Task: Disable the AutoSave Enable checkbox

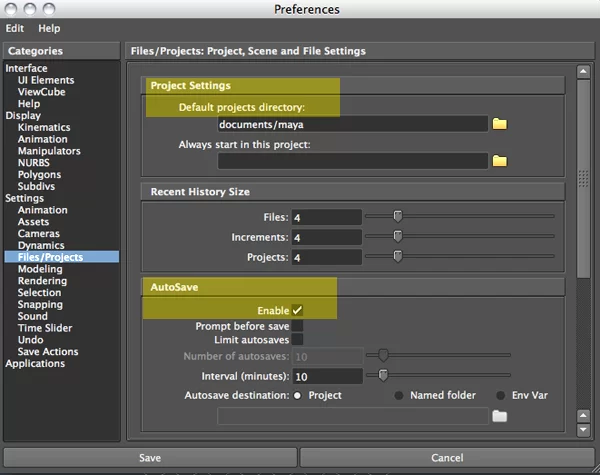Action: [297, 311]
